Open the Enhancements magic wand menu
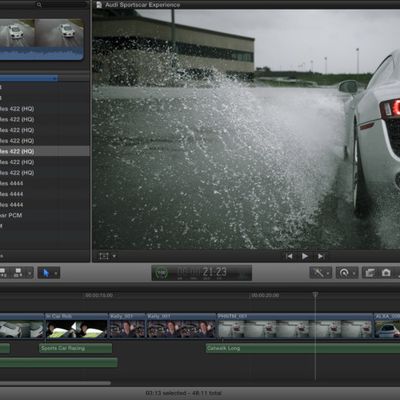Image resolution: width=400 pixels, height=400 pixels. [x=318, y=273]
